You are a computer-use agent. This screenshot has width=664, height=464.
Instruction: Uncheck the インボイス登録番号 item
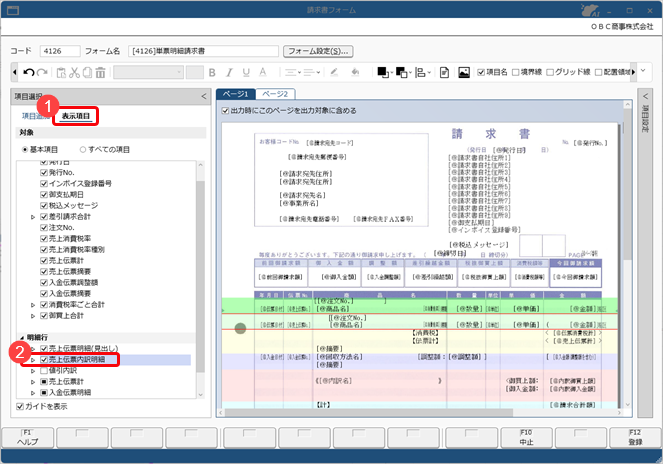pyautogui.click(x=44, y=184)
